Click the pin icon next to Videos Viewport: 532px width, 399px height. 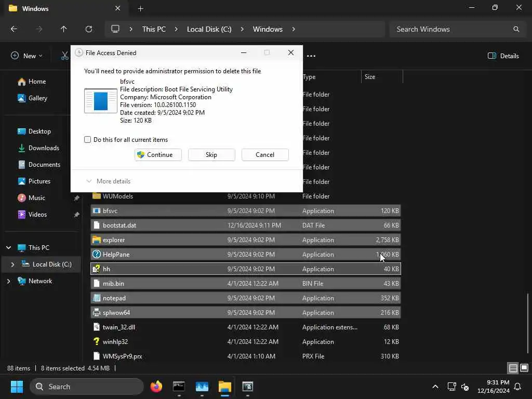(x=77, y=215)
